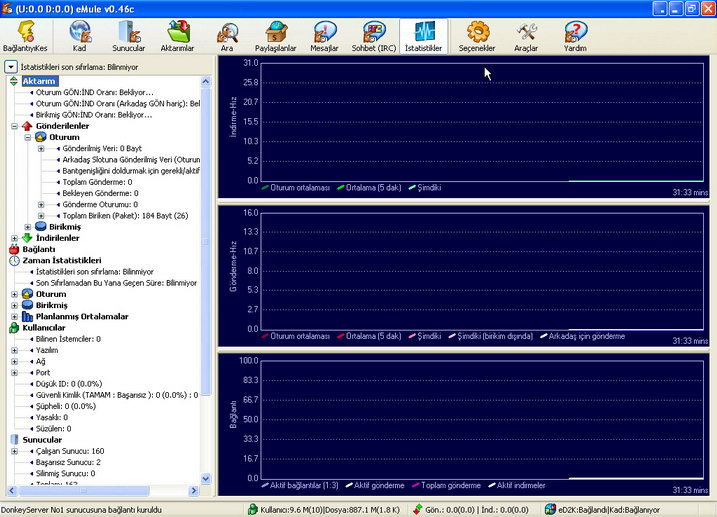This screenshot has width=717, height=517.
Task: Expand the Gönderme Oturumu: 0 node
Action: [41, 204]
